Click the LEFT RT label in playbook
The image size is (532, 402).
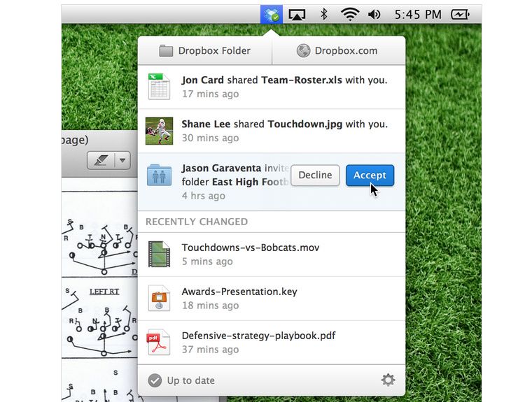(104, 292)
